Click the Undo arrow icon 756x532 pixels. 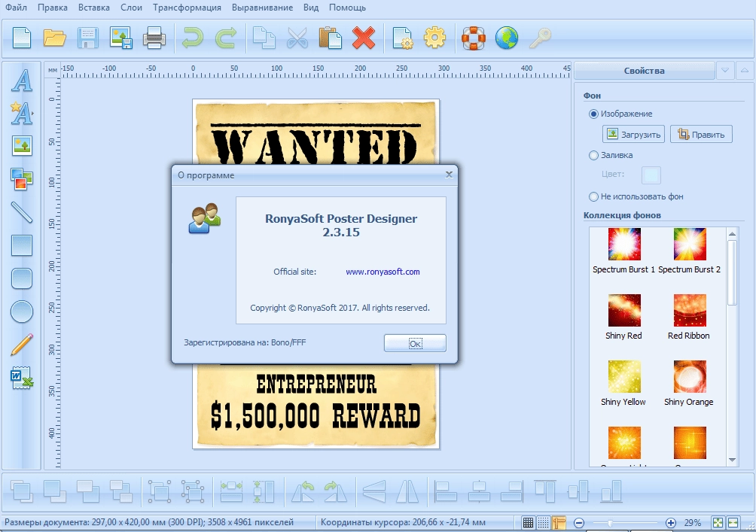point(192,38)
